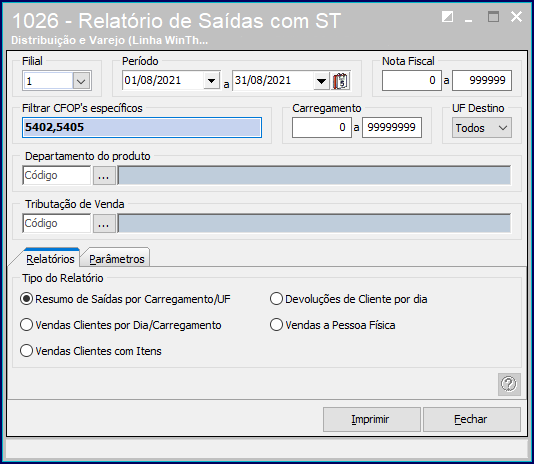Select Vendas Clientes por Dia/Carregamento option
Viewport: 534px width, 464px height.
point(121,325)
